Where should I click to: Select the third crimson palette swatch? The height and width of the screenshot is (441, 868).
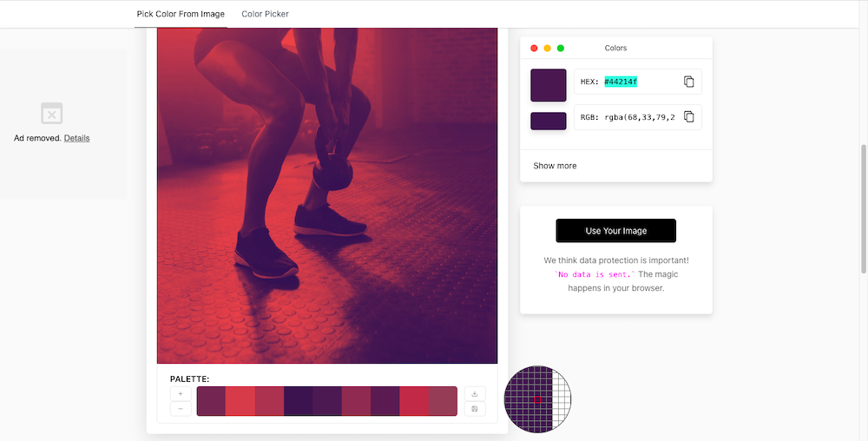tap(270, 401)
